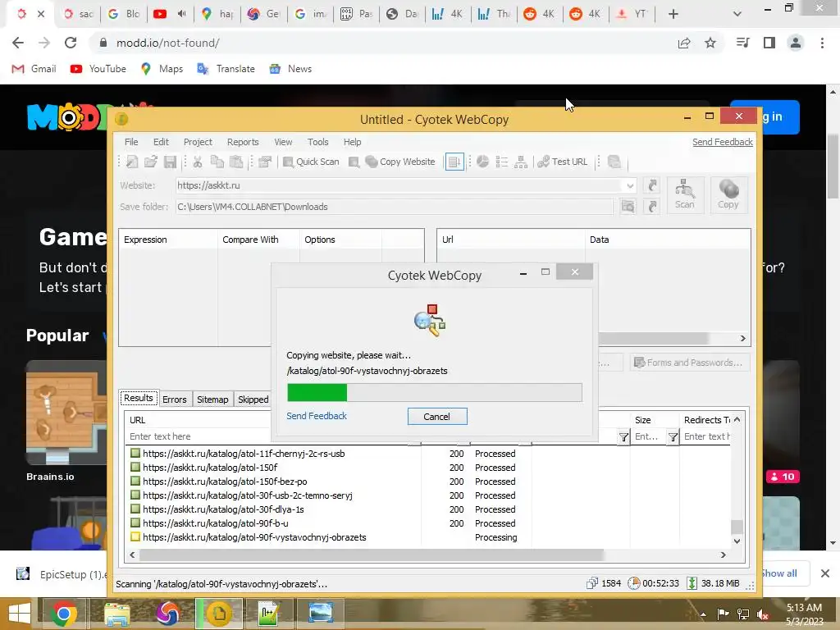Open the Help menu
Screen dimensions: 840x630
pyautogui.click(x=352, y=142)
